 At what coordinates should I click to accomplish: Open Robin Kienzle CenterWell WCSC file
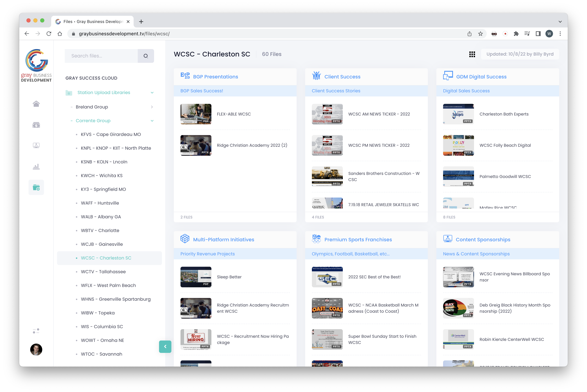pyautogui.click(x=512, y=339)
